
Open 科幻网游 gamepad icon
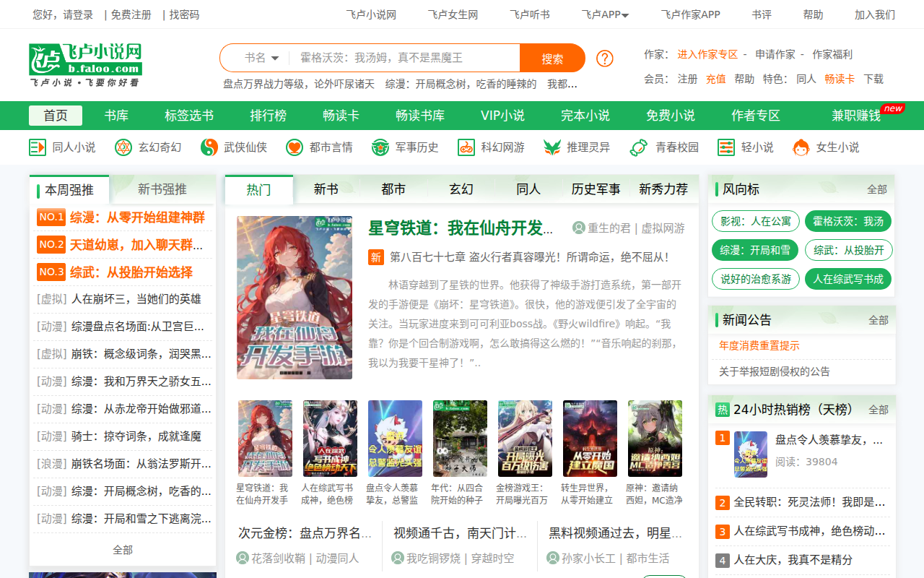click(x=466, y=147)
